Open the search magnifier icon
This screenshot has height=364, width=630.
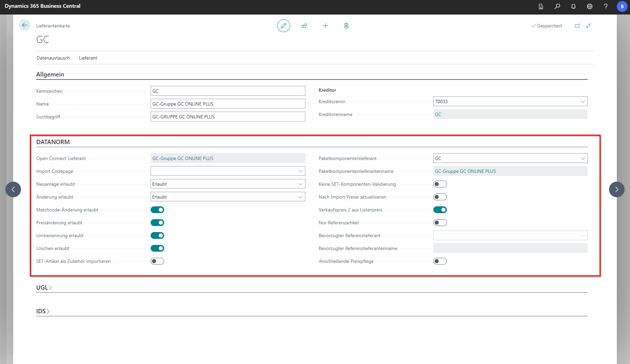(x=557, y=6)
